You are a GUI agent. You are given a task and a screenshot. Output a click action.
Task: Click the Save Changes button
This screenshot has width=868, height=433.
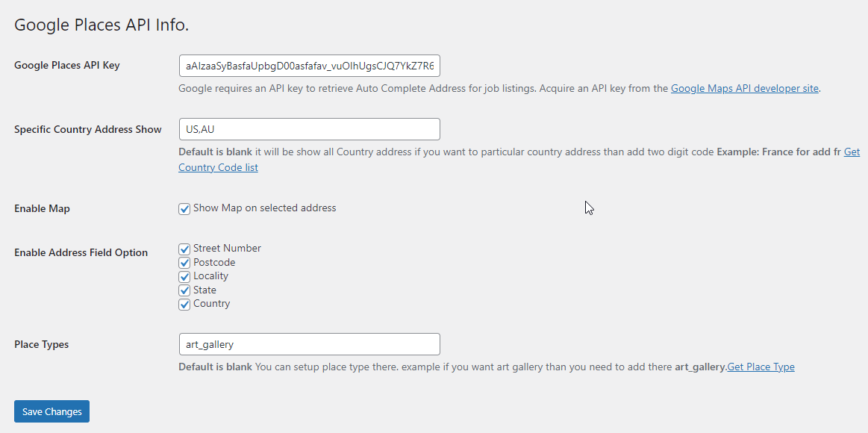coord(51,411)
